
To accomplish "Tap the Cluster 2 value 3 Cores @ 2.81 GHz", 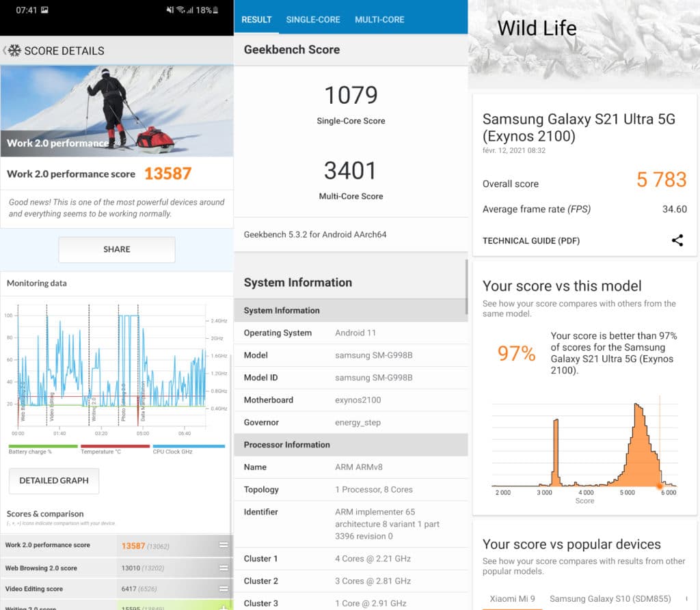I will point(373,581).
